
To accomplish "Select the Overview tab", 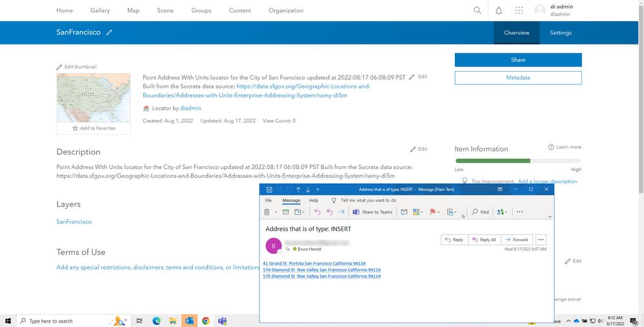I will pyautogui.click(x=517, y=33).
